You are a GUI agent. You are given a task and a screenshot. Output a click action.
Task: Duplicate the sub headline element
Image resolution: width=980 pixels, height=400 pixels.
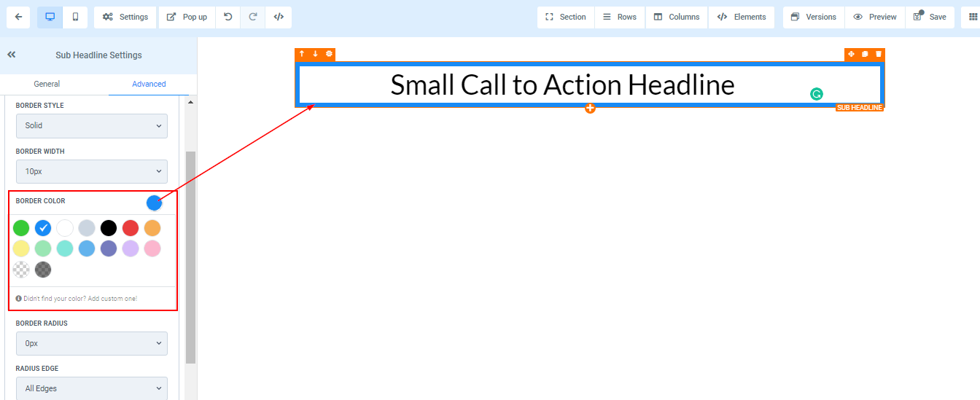point(865,54)
